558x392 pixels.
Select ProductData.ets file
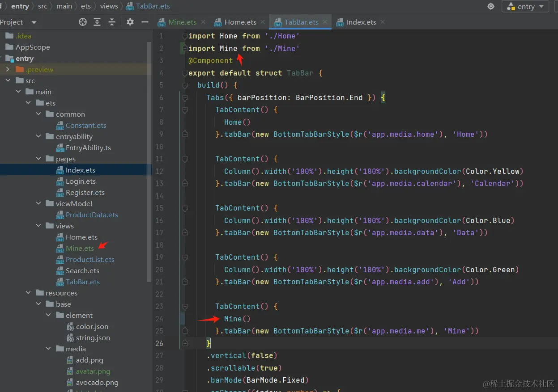coord(92,215)
